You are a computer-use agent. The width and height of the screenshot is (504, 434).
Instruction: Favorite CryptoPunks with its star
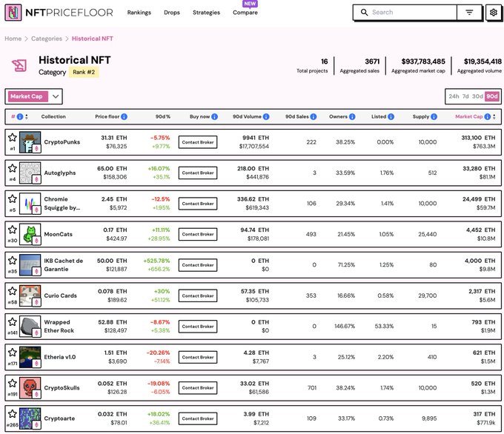(x=13, y=138)
